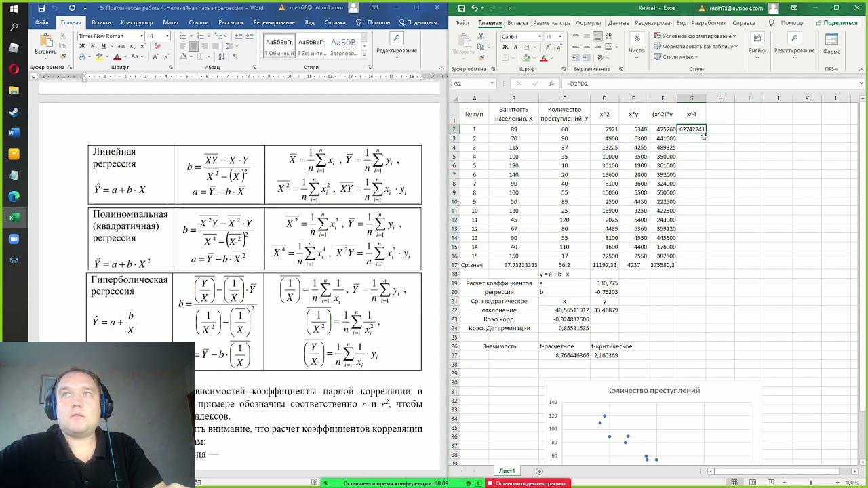Click Word Format Painter brush icon

(x=64, y=55)
